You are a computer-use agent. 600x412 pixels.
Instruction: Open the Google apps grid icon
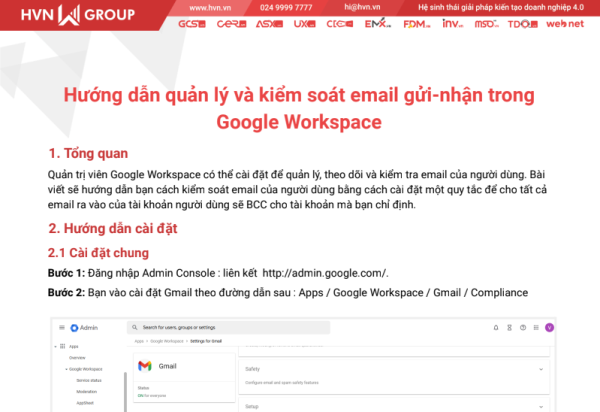[x=536, y=327]
